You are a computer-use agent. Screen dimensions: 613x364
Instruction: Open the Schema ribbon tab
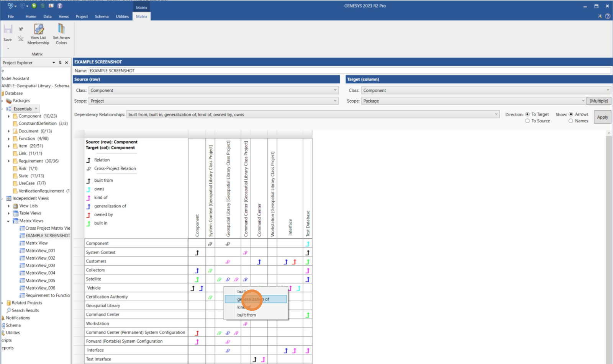102,16
